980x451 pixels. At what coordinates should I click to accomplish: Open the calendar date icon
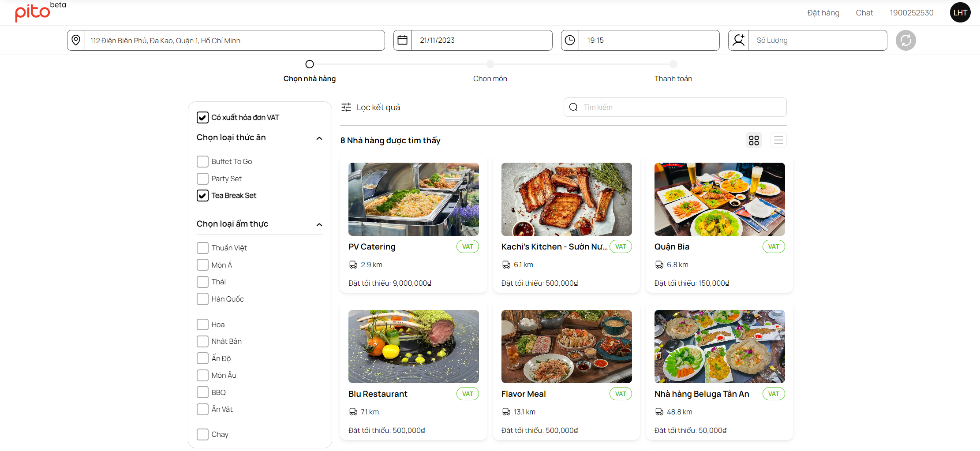point(402,40)
